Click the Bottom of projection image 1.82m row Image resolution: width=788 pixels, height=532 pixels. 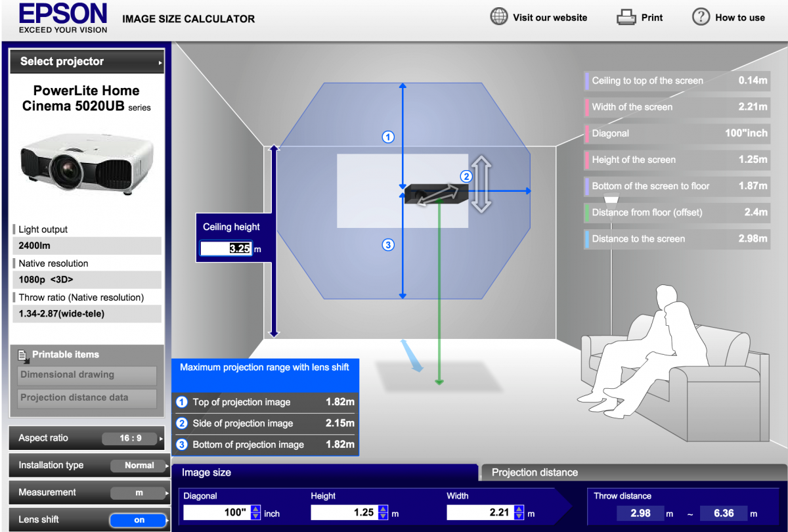(265, 445)
